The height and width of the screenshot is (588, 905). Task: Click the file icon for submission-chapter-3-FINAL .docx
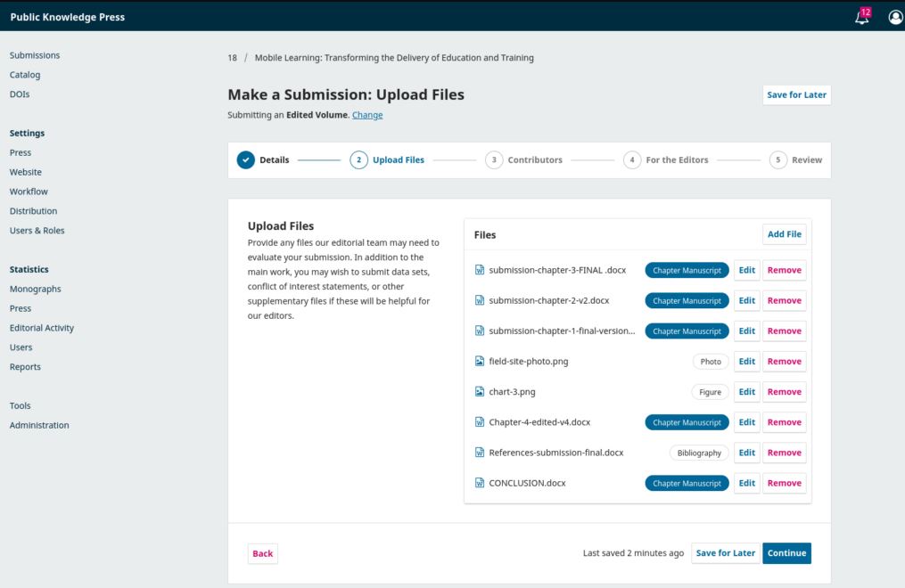coord(480,270)
